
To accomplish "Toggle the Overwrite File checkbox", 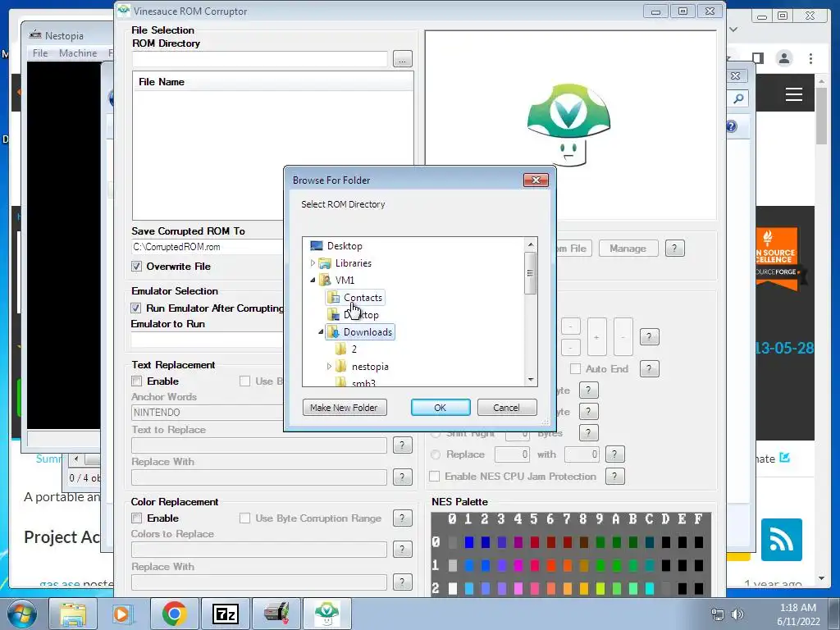I will pyautogui.click(x=137, y=267).
